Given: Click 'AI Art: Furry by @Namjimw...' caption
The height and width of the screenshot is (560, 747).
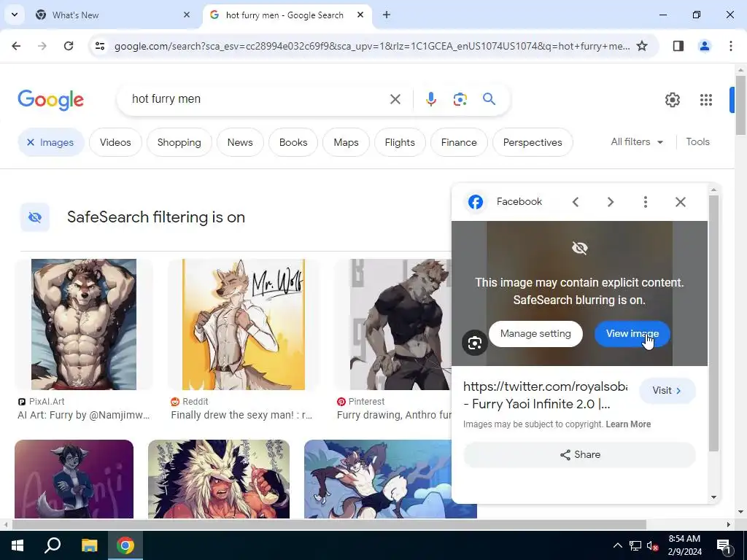Looking at the screenshot, I should click(84, 415).
